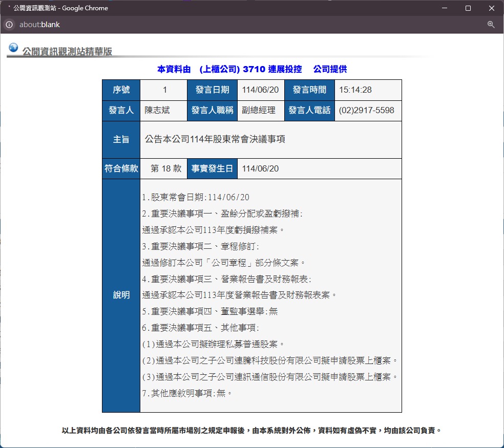This screenshot has width=504, height=448.
Task: Click the 發言時間 header cell
Action: 309,90
